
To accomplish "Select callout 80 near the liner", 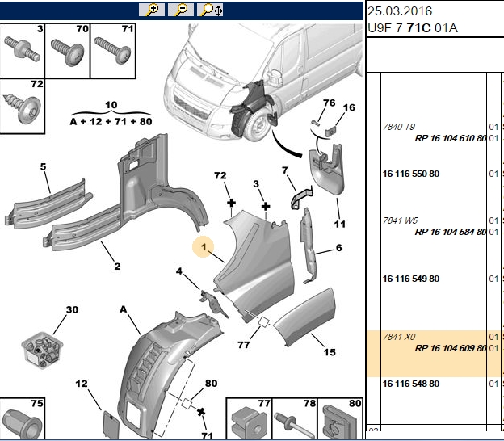I will (211, 383).
